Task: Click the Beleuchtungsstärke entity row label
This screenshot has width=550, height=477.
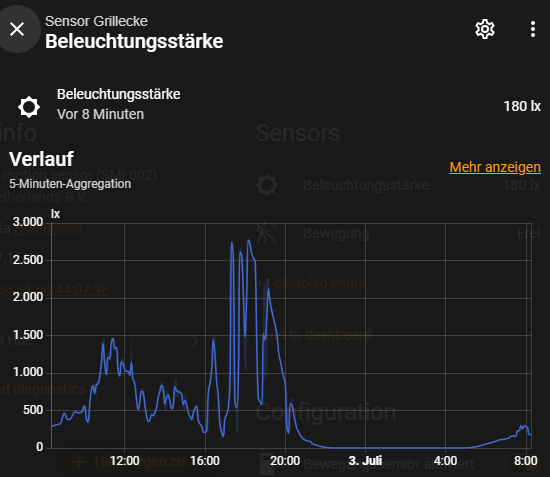Action: tap(119, 94)
